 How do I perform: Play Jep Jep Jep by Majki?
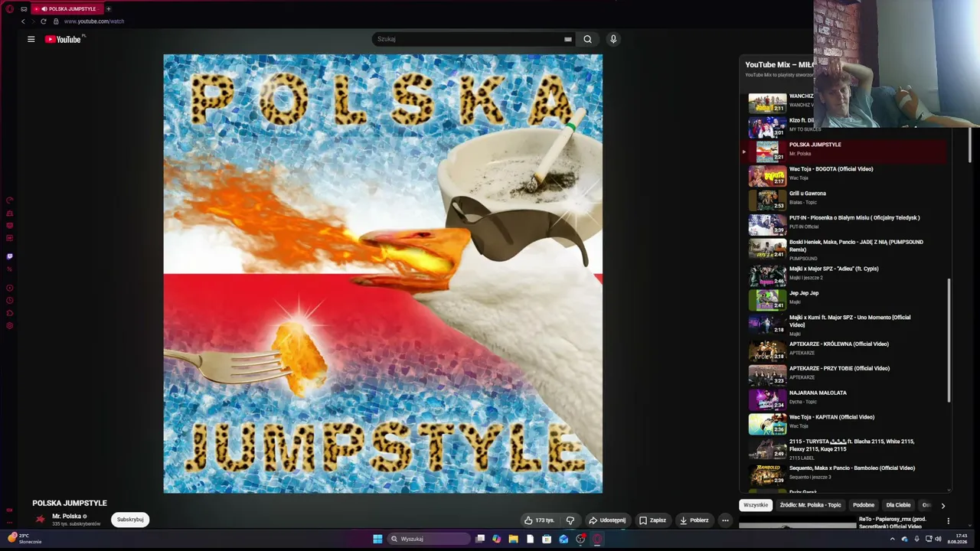845,299
